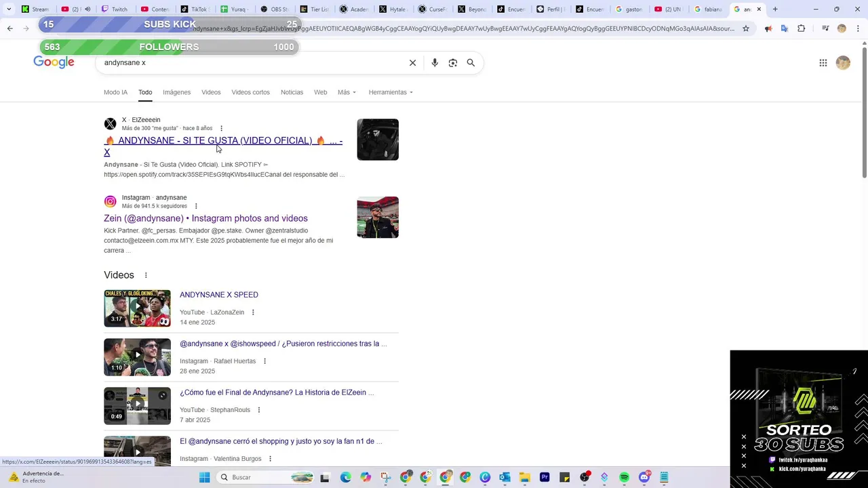
Task: Open ANDYNSANE - SI TE GUSTA result link
Action: 223,146
